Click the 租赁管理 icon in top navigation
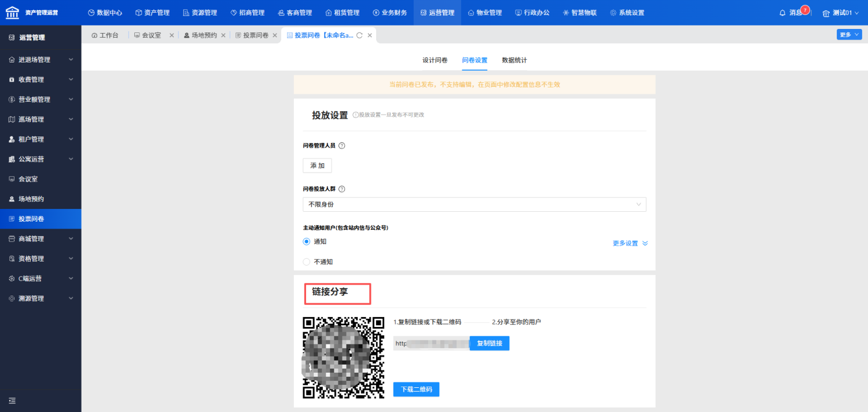Screen dimensions: 868x412 pos(328,13)
